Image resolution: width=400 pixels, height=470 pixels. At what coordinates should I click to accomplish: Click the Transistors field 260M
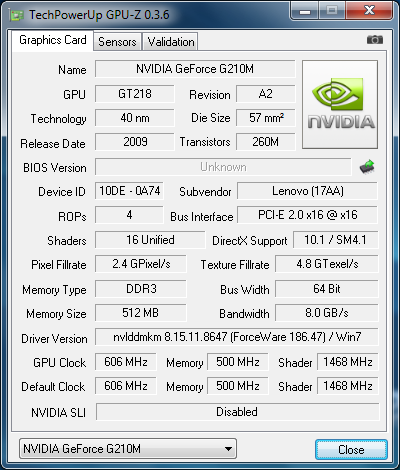point(266,142)
